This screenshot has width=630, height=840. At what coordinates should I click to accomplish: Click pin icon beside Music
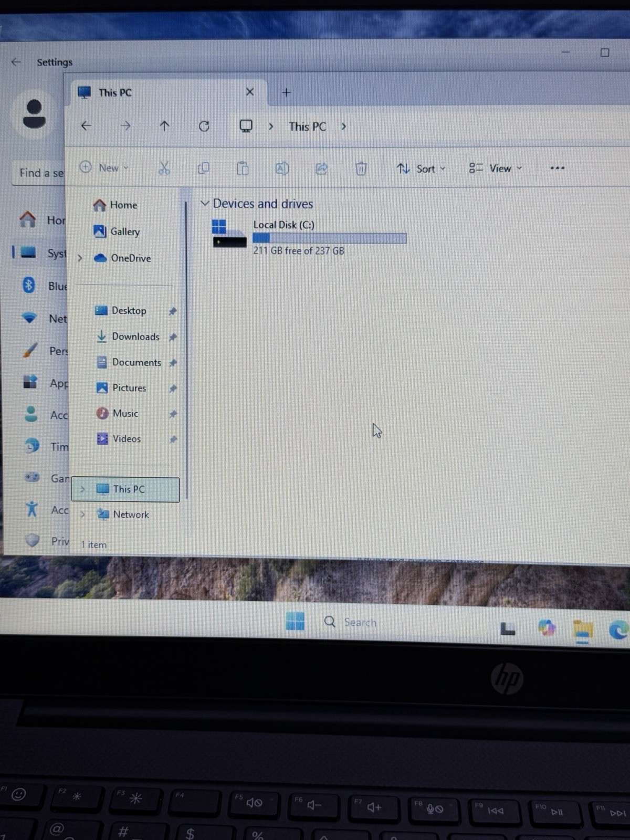173,414
